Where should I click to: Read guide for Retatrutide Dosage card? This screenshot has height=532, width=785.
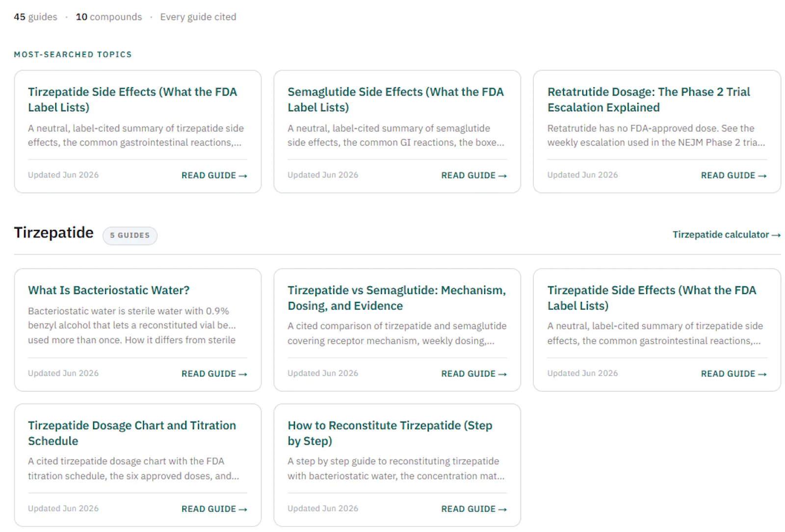733,175
